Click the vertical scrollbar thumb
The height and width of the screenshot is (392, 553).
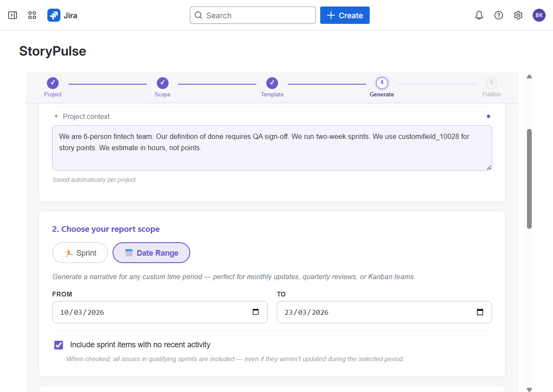click(529, 178)
